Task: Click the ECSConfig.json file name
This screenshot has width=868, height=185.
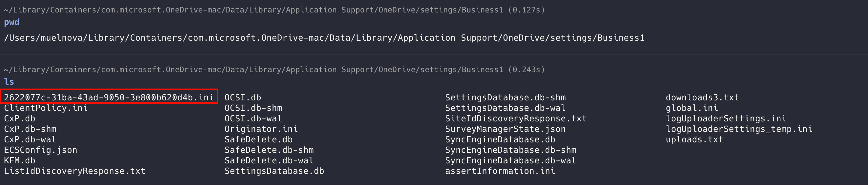Action: (40, 150)
